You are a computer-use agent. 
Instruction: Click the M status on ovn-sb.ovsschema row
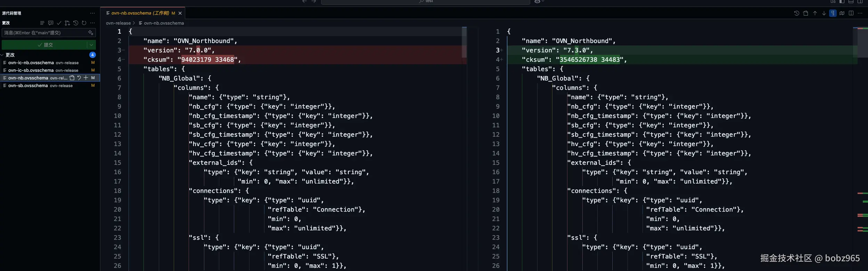93,85
